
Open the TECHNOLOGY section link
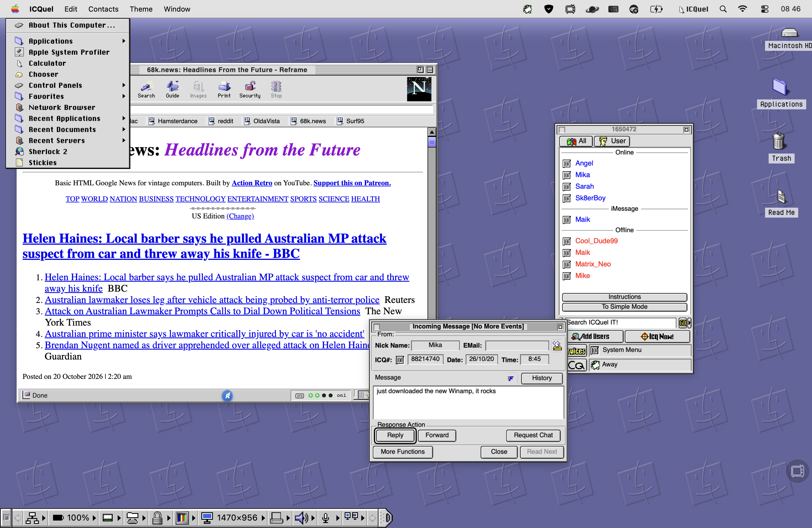coord(200,199)
